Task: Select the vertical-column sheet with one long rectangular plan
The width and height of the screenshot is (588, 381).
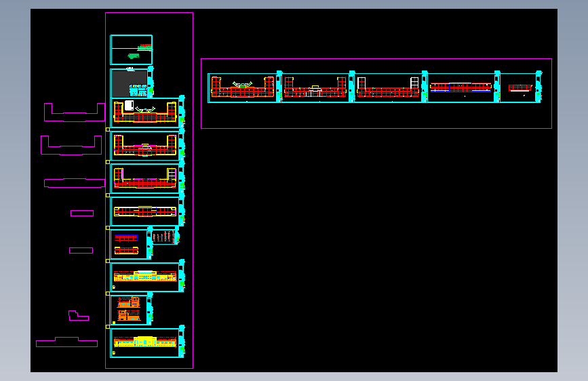Action: (x=147, y=210)
